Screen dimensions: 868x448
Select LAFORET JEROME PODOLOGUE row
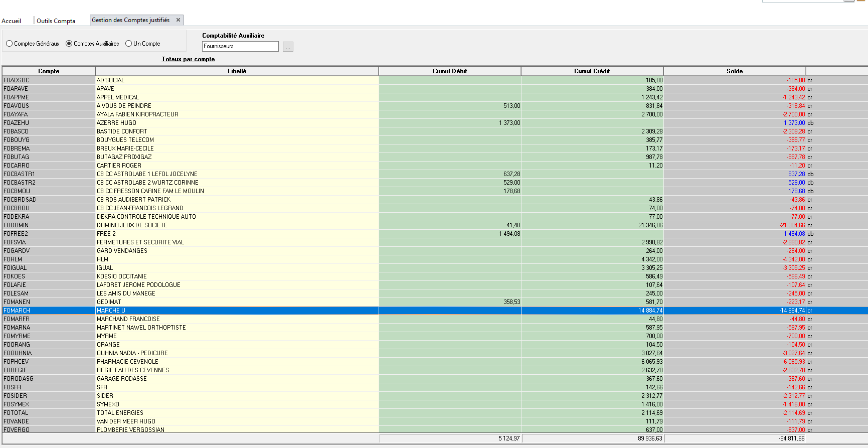tap(435, 285)
